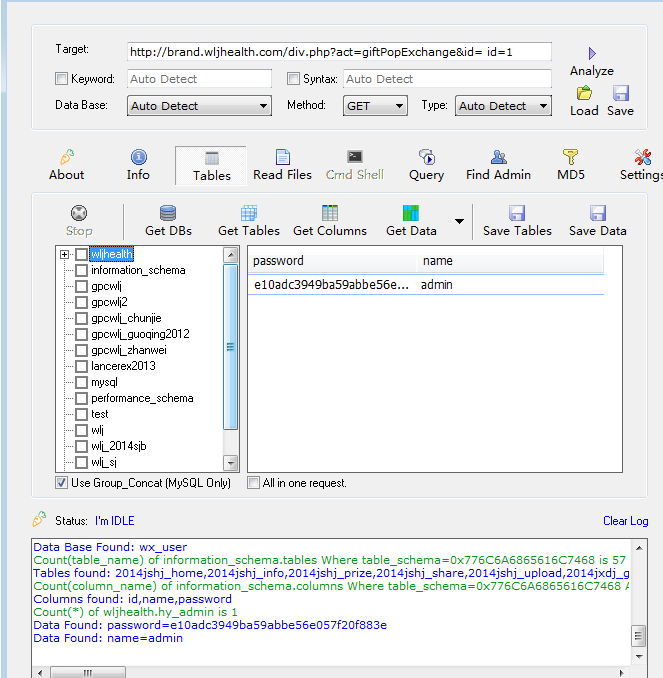
Task: Select gpcwlj_zhanwei in database tree
Action: (x=128, y=350)
